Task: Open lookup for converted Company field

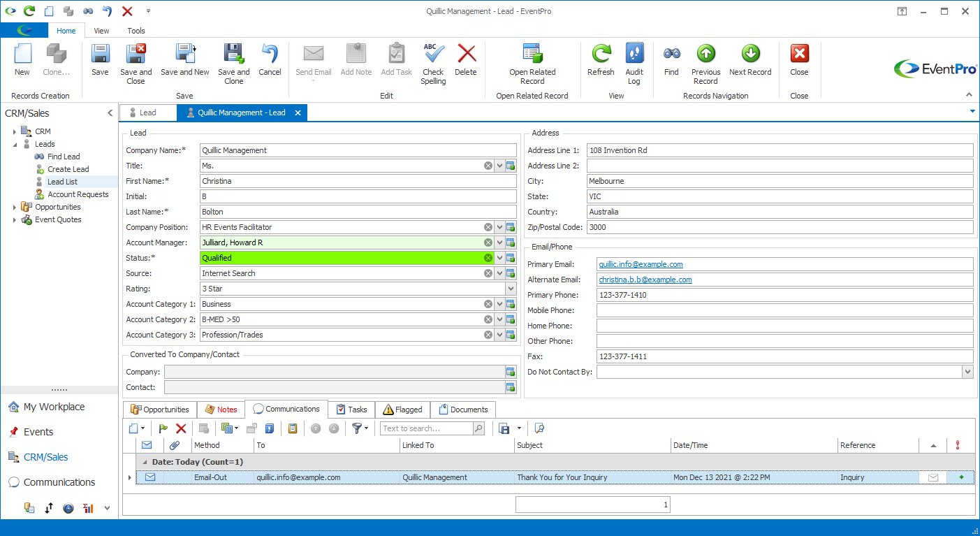Action: click(x=511, y=372)
